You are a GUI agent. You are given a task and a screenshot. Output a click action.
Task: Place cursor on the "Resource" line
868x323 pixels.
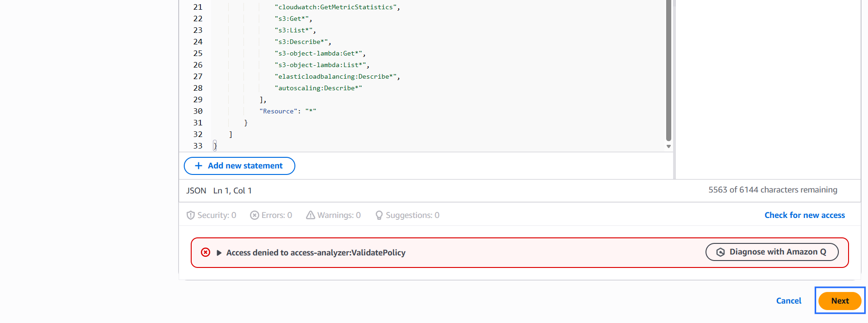coord(287,111)
